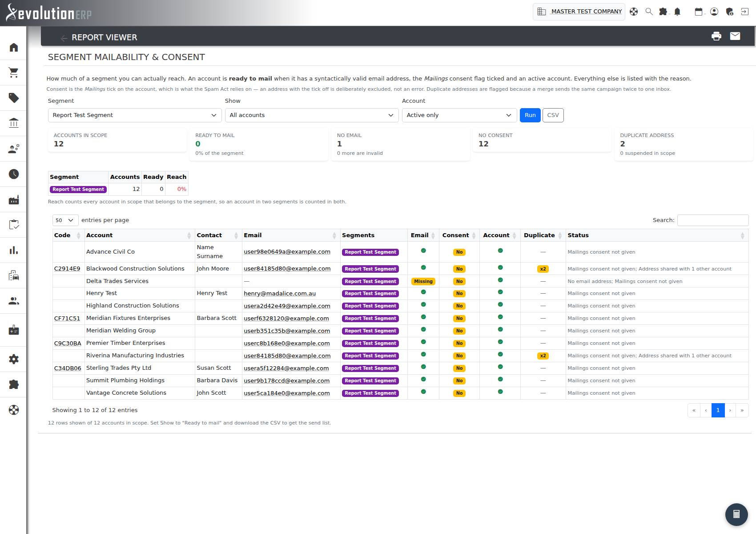
Task: Open the settings gear sidebar icon
Action: tap(14, 359)
